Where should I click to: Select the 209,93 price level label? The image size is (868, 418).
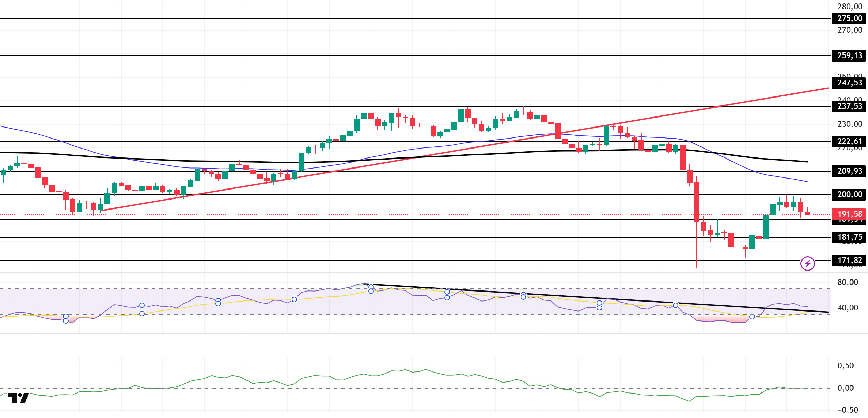pyautogui.click(x=849, y=171)
